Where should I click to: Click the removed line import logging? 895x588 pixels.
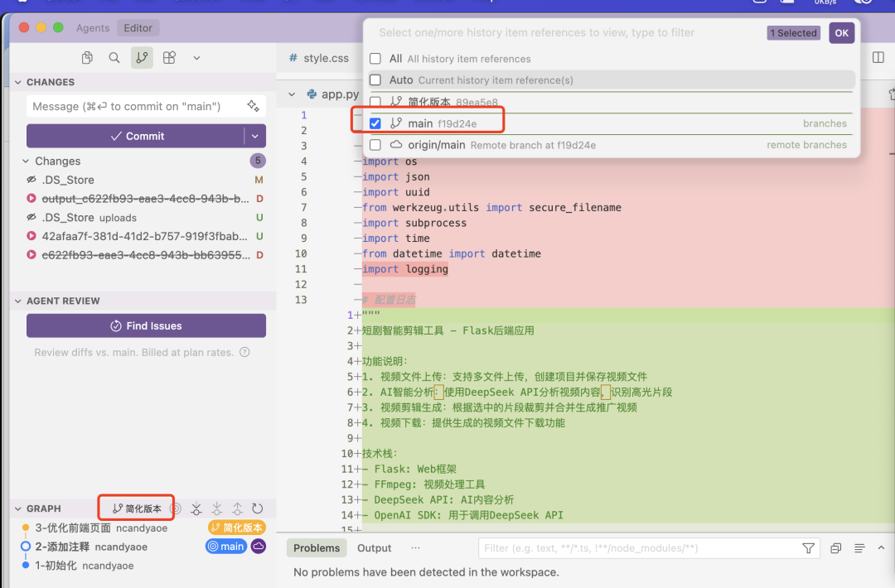(405, 269)
